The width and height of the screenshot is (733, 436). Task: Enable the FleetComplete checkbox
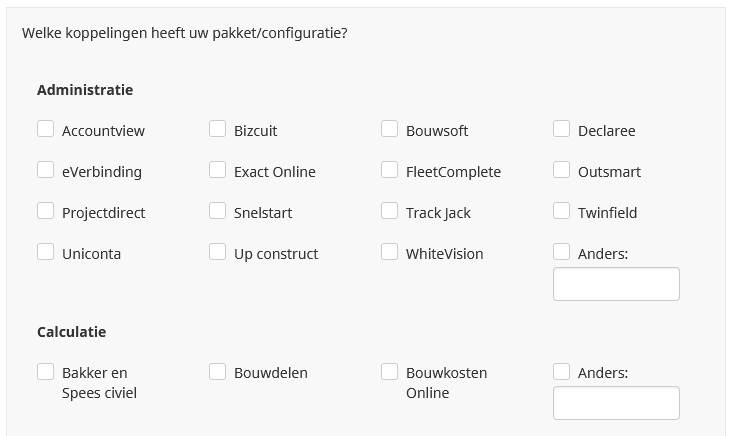point(389,170)
